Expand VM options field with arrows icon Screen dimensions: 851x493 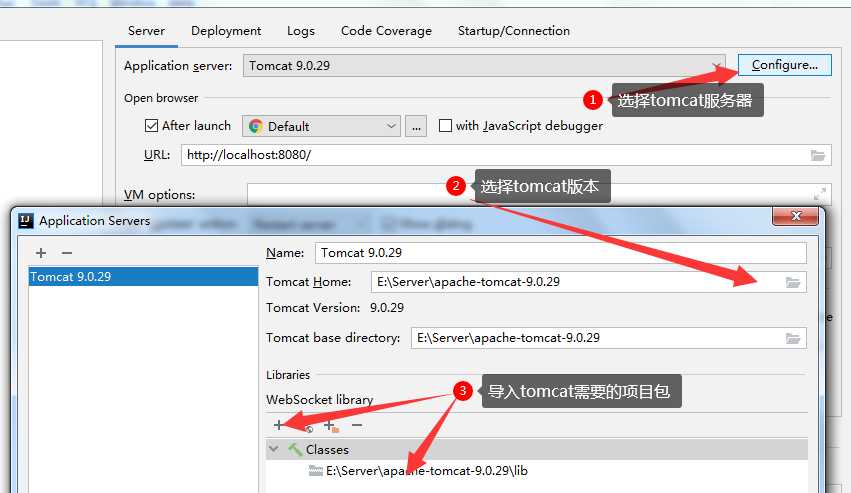pyautogui.click(x=820, y=193)
